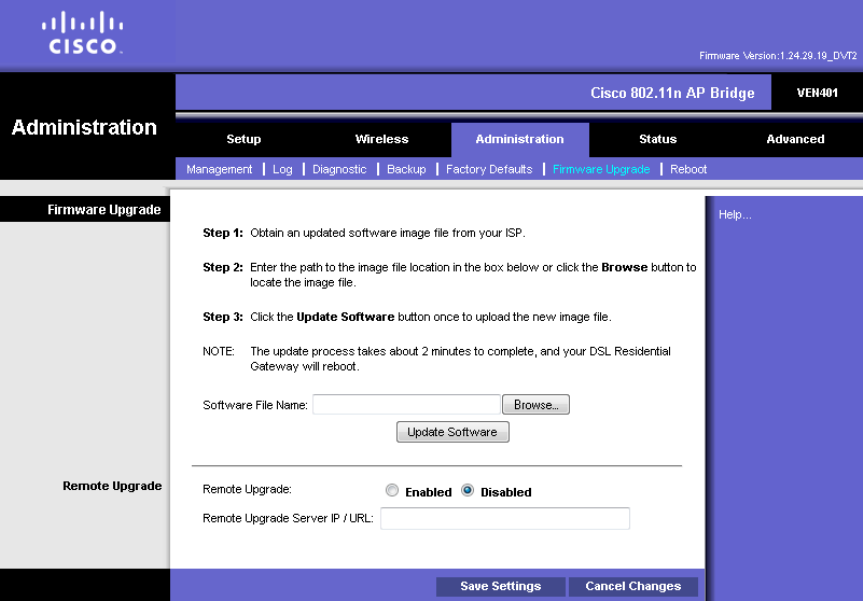The width and height of the screenshot is (863, 601).
Task: Open the Help link
Action: coord(735,215)
